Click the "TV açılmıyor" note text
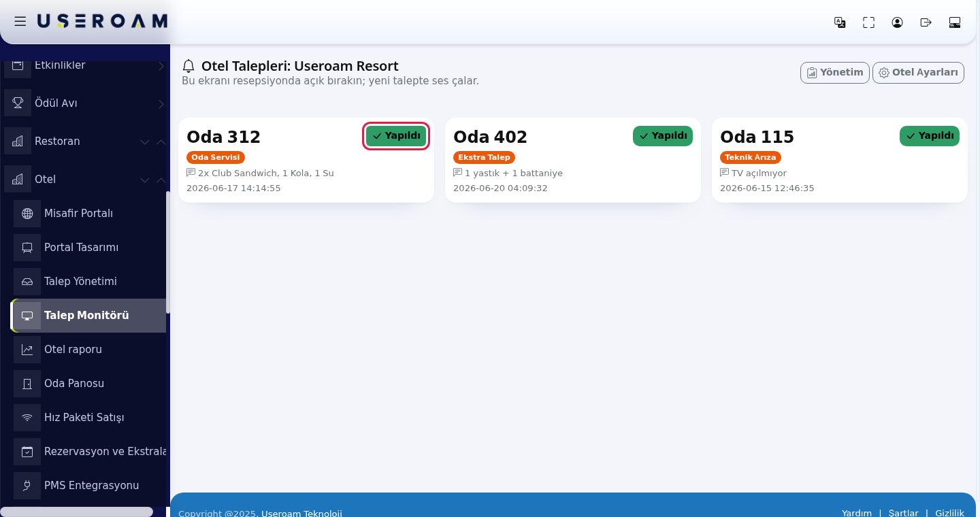This screenshot has height=517, width=980. tap(759, 173)
